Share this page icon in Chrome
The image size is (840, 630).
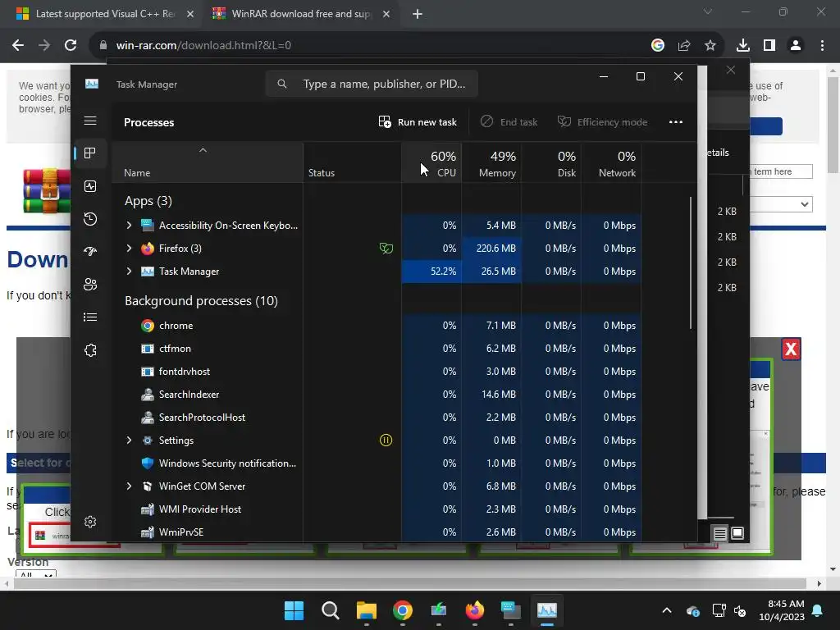click(x=684, y=46)
